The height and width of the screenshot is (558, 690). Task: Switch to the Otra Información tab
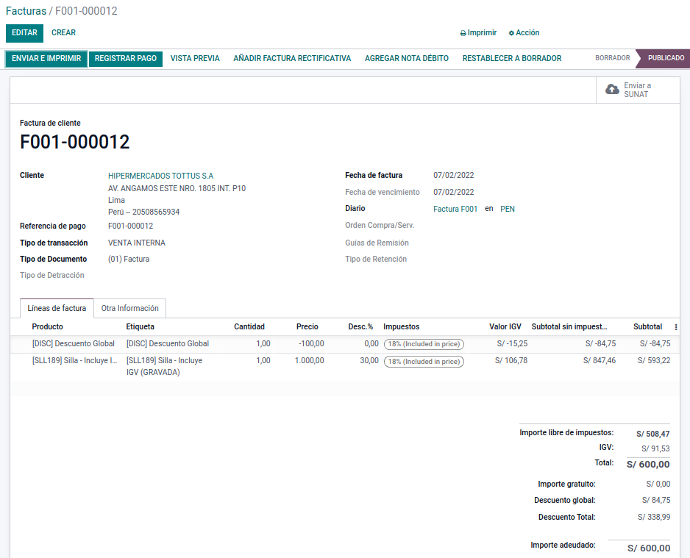(x=130, y=308)
